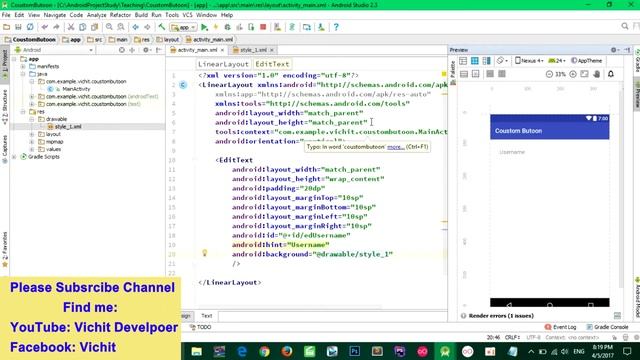Select the Pan hand tool in preview
The width and height of the screenshot is (640, 360).
pyautogui.click(x=597, y=74)
